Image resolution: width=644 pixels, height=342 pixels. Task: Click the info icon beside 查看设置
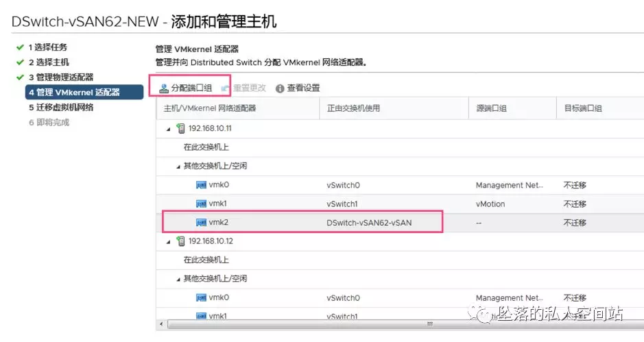(280, 88)
